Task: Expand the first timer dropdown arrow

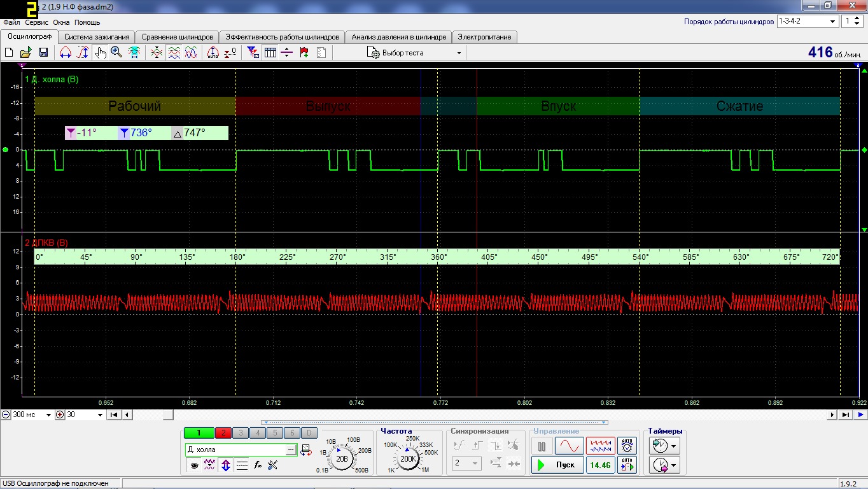Action: click(674, 446)
